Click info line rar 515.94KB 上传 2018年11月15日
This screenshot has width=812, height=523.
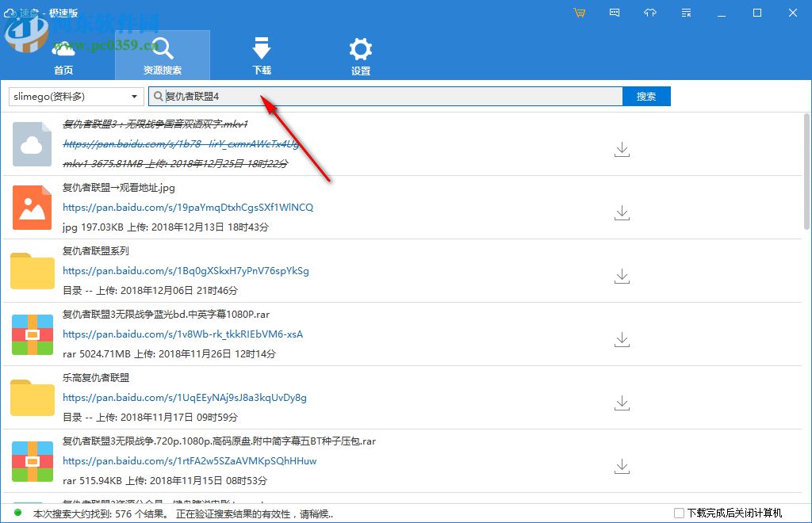pyautogui.click(x=165, y=481)
